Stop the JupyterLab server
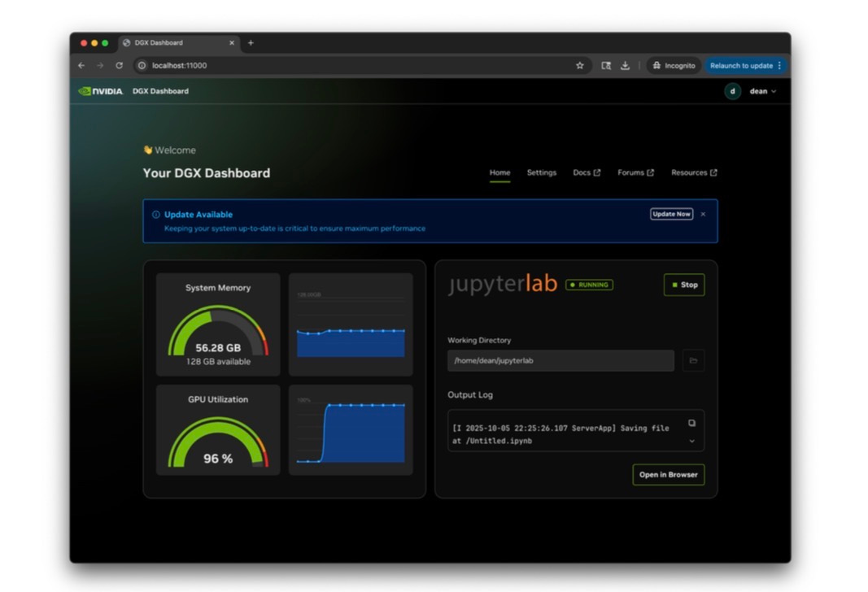 [x=684, y=285]
